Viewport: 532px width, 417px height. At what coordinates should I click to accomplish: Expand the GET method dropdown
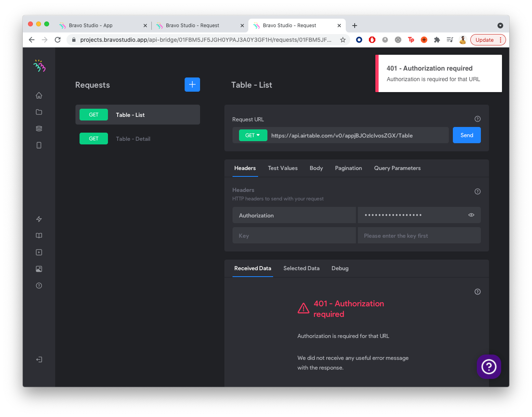(x=253, y=135)
